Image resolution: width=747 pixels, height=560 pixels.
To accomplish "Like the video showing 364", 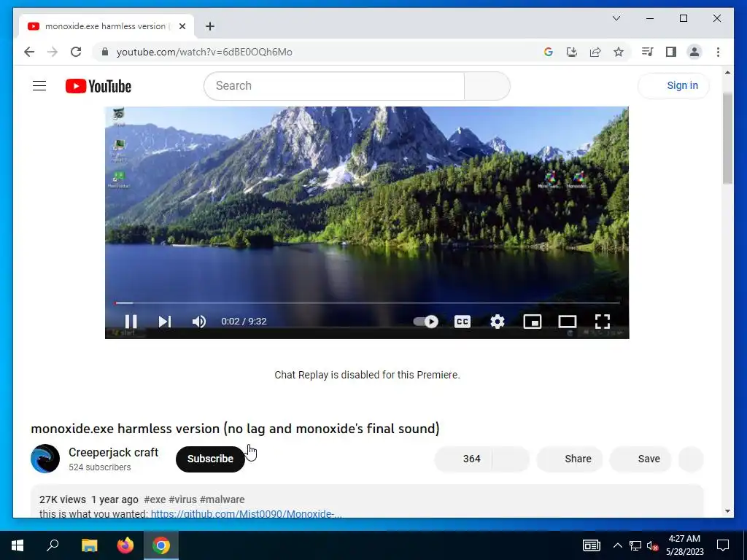I will click(463, 459).
